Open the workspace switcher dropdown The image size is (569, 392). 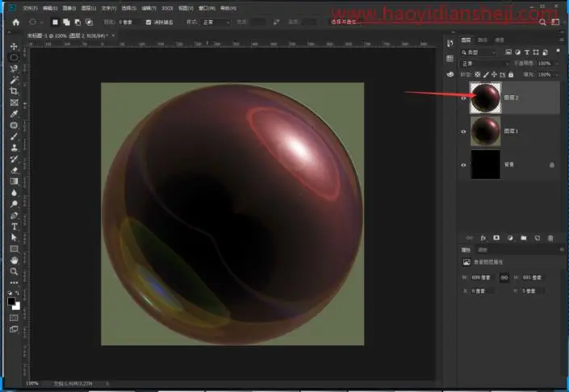[x=555, y=22]
